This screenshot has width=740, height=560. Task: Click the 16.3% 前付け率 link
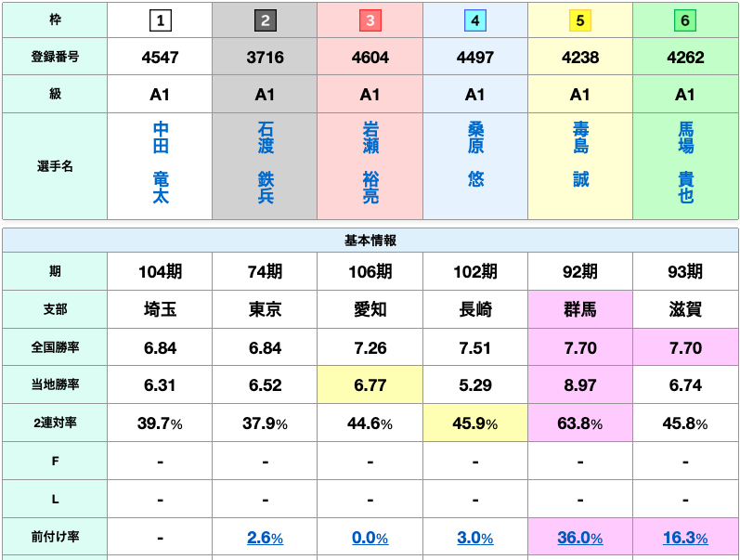685,538
